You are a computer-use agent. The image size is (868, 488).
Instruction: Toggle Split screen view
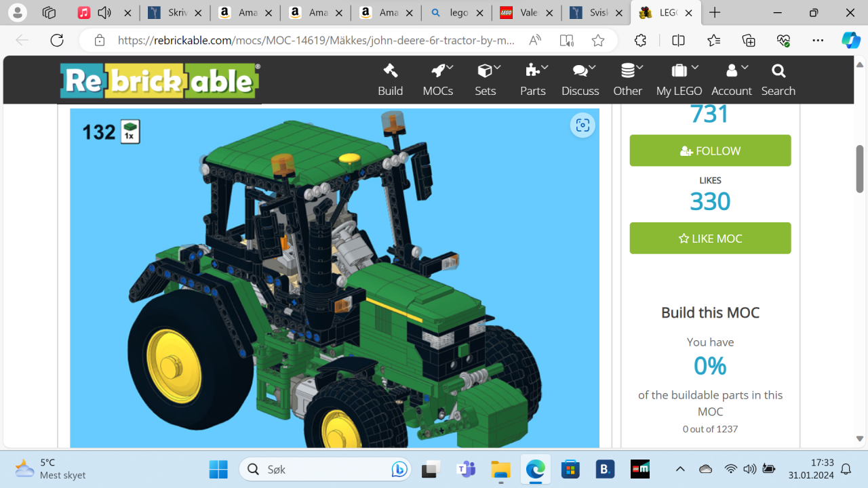tap(678, 41)
